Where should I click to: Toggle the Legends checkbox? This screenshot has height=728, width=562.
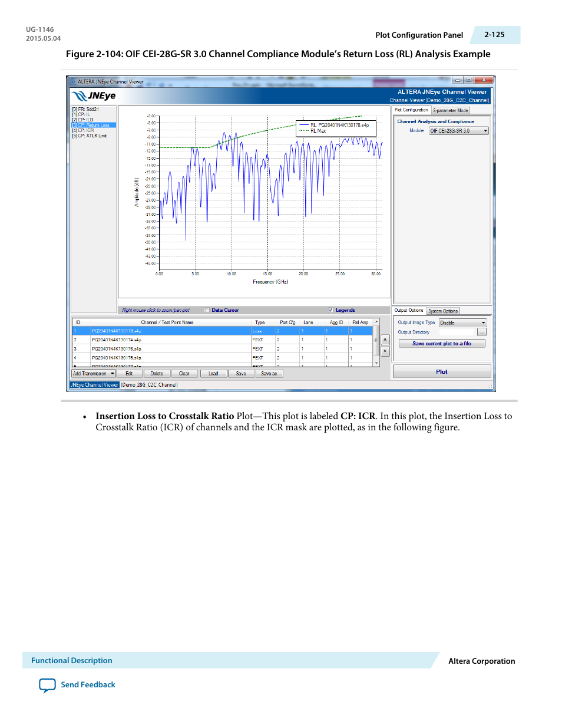pyautogui.click(x=330, y=310)
